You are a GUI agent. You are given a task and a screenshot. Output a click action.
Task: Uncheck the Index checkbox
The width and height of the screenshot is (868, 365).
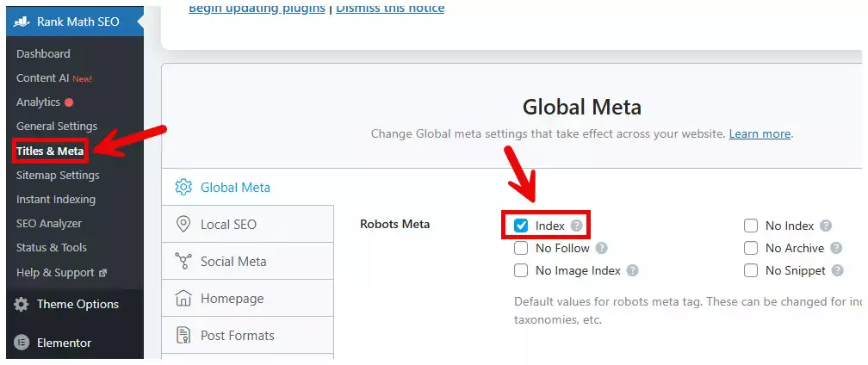[521, 225]
